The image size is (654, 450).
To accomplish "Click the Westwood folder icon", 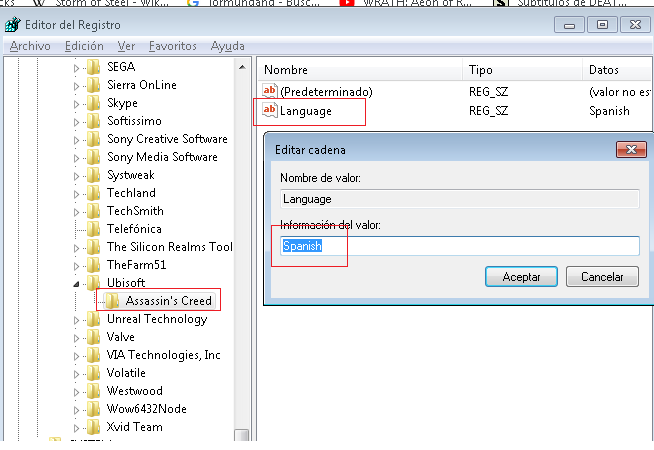I will coord(93,391).
